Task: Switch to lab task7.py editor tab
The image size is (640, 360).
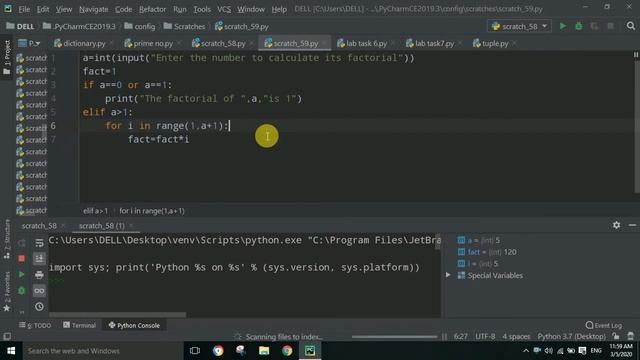Action: point(434,43)
